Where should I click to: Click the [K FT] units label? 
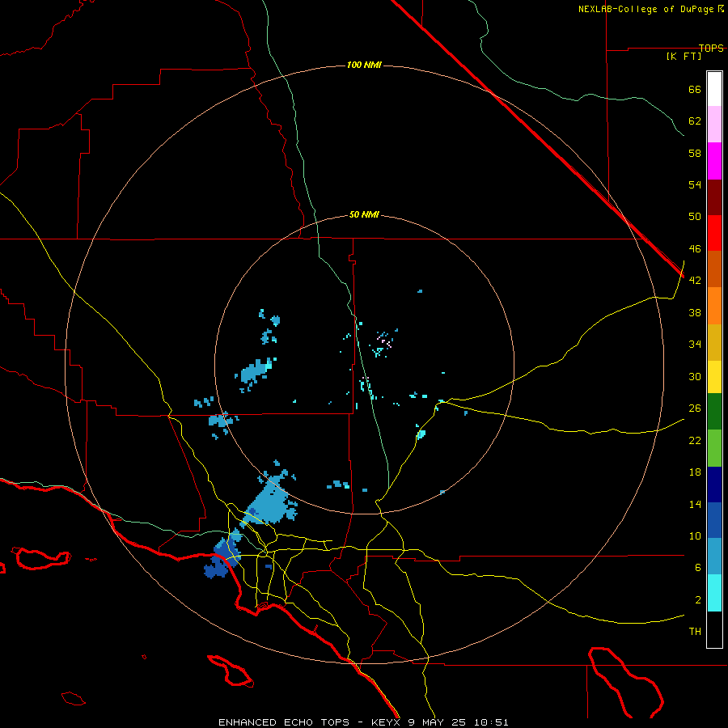(x=684, y=56)
